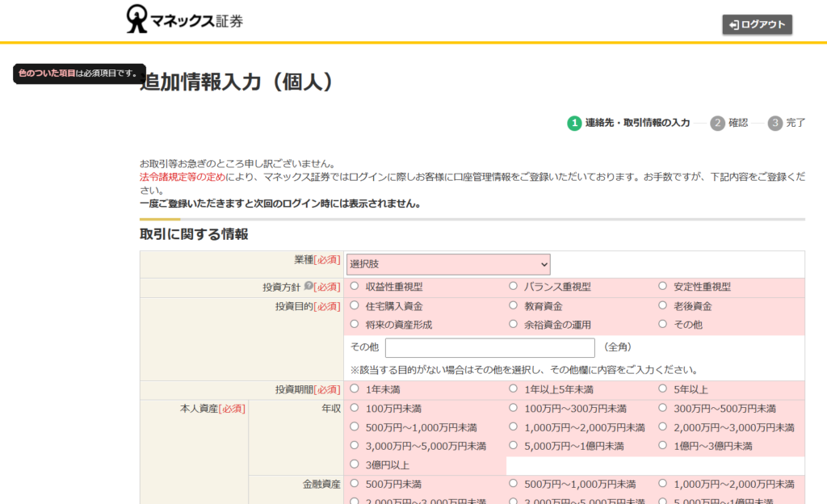Click step 2 確認 indicator
Viewport: 827px width, 504px height.
[x=718, y=123]
